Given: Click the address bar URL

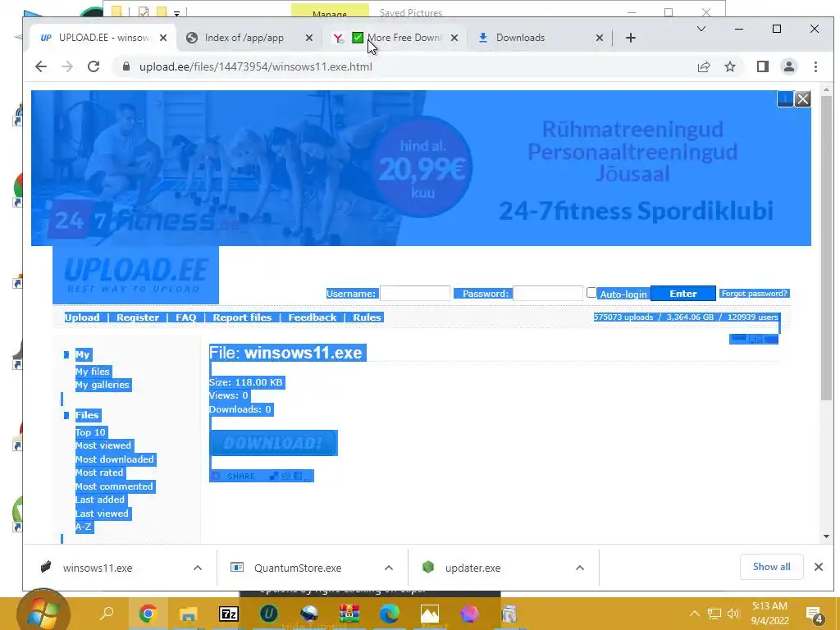Looking at the screenshot, I should (x=256, y=66).
